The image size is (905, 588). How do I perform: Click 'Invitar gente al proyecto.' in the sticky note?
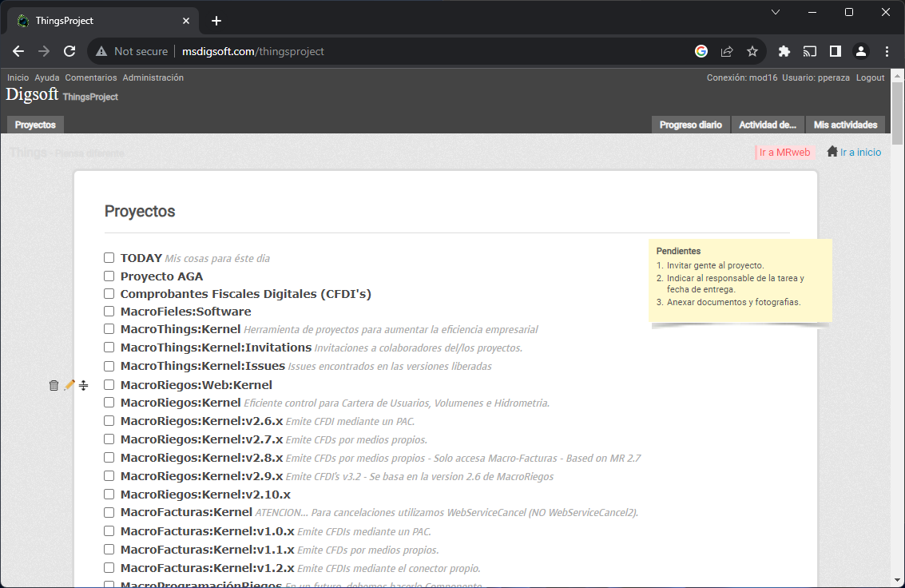(x=715, y=265)
